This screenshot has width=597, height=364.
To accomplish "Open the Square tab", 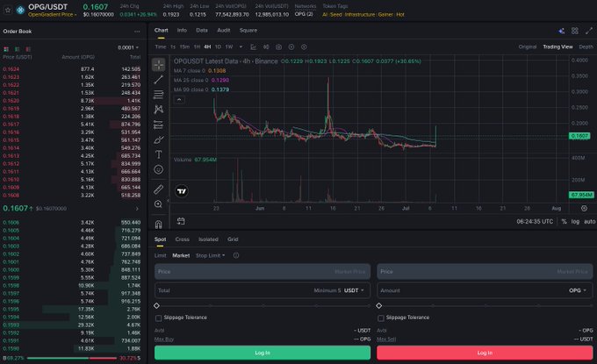I will click(248, 30).
